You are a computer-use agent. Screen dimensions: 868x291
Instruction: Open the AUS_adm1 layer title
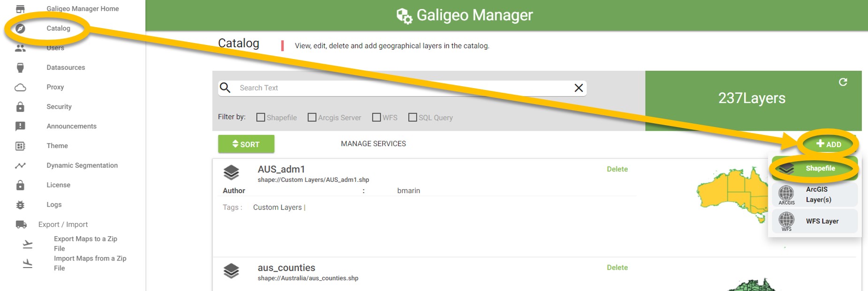coord(281,169)
